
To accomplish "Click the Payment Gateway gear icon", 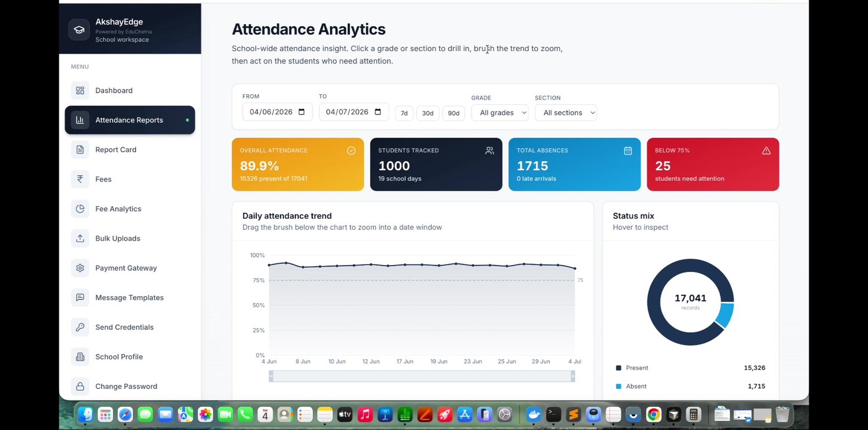I will tap(80, 267).
